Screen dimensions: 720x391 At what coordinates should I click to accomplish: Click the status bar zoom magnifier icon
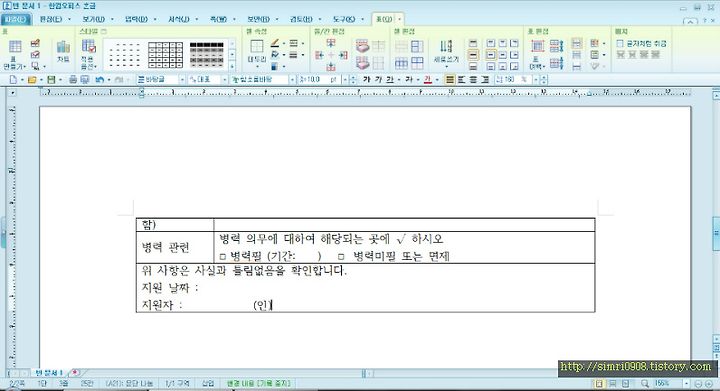click(x=645, y=384)
